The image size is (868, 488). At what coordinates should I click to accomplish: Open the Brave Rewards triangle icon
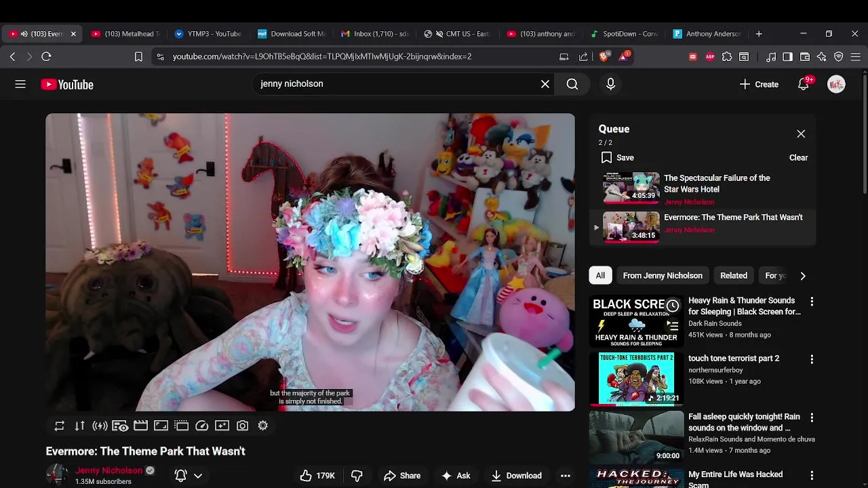(624, 57)
